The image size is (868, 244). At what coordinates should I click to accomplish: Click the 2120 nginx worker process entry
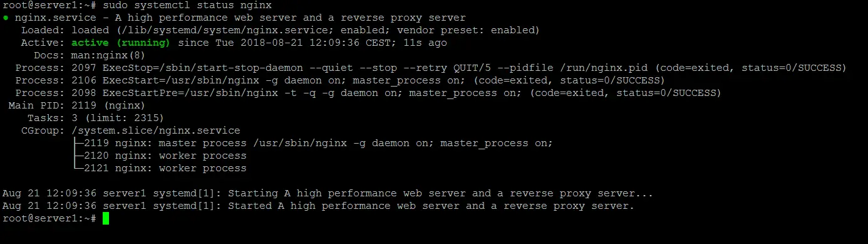pyautogui.click(x=165, y=156)
